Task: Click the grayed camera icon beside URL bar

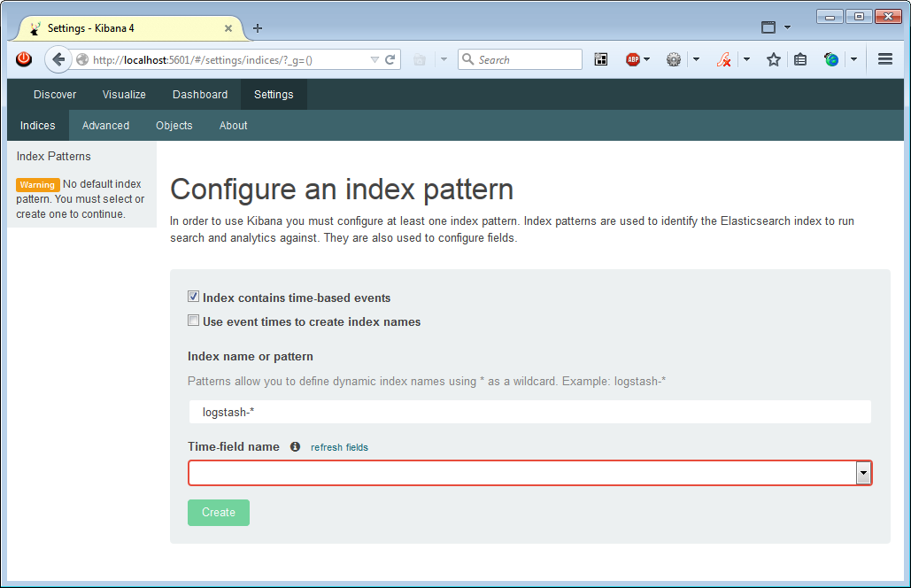Action: tap(420, 60)
